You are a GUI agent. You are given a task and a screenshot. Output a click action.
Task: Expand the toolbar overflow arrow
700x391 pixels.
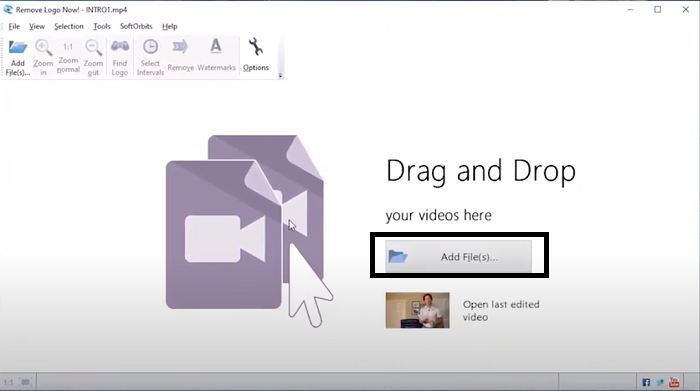point(280,75)
